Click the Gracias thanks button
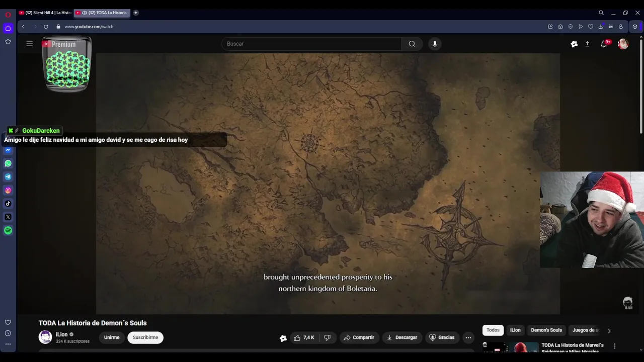 [x=442, y=337]
